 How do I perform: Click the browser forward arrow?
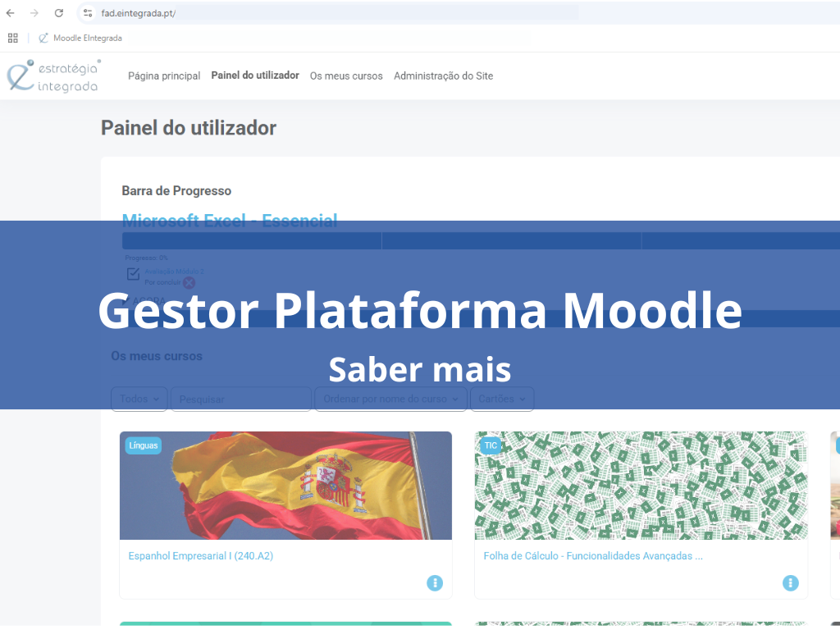coord(34,13)
